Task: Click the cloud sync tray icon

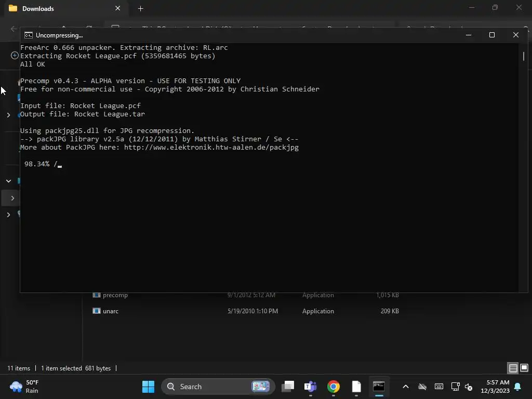Action: 422,387
